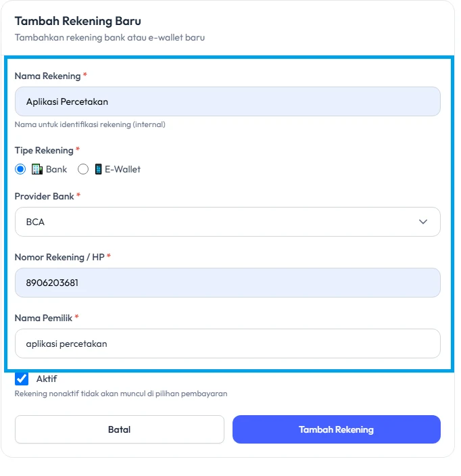Click the Aktif label text

pyautogui.click(x=47, y=379)
